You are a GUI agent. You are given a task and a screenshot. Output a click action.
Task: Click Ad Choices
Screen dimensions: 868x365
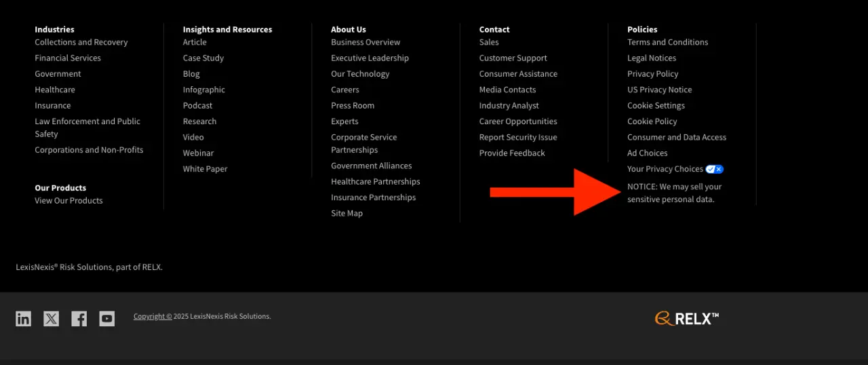(647, 153)
